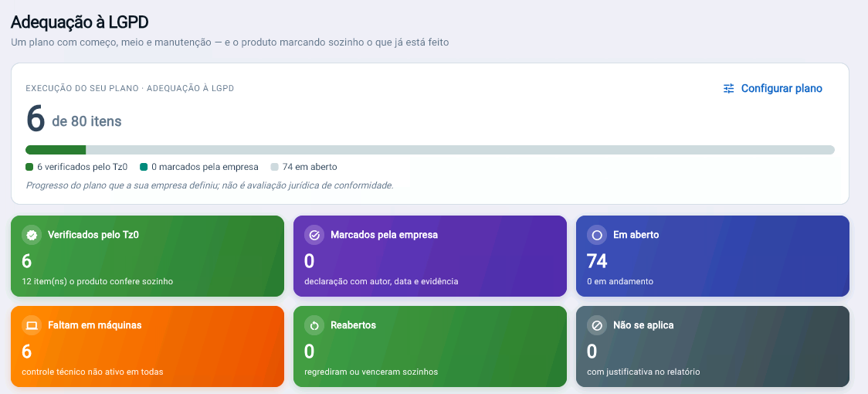Click 'declaração com autor, data e evidência' text

[x=381, y=281]
